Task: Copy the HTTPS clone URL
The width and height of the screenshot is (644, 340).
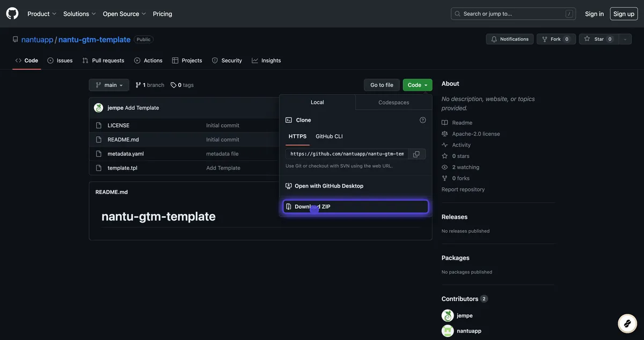Action: [x=416, y=154]
